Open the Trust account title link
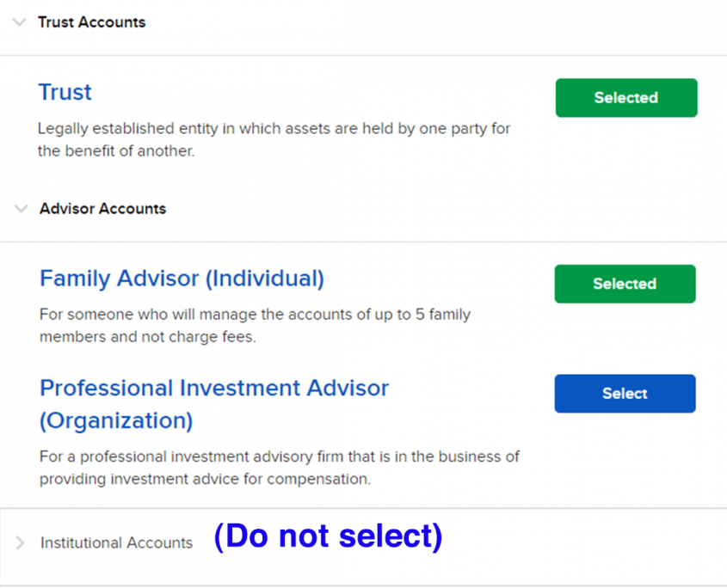The width and height of the screenshot is (727, 588). tap(65, 92)
